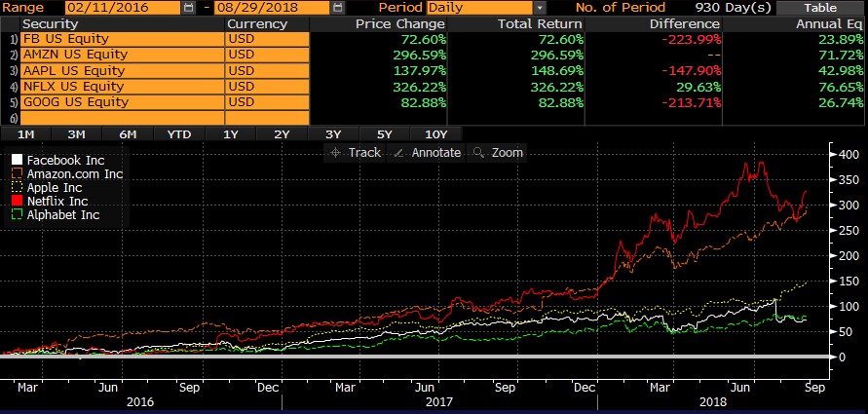The width and height of the screenshot is (868, 414).
Task: Open the end date calendar picker icon
Action: [337, 8]
